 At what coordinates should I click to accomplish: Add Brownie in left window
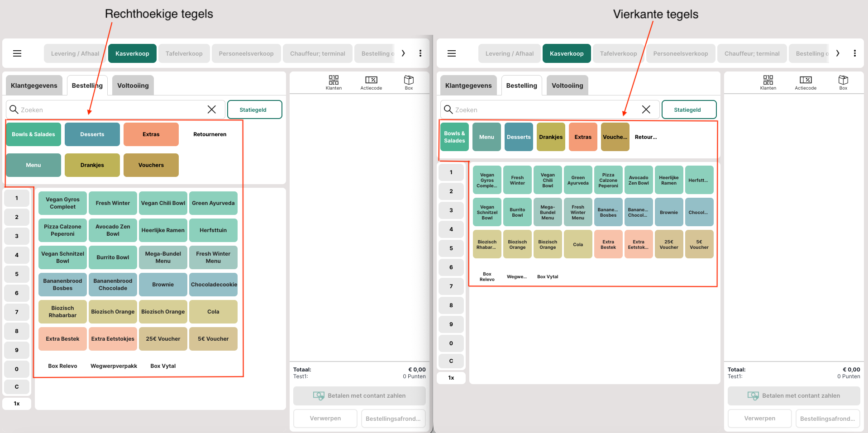[163, 285]
